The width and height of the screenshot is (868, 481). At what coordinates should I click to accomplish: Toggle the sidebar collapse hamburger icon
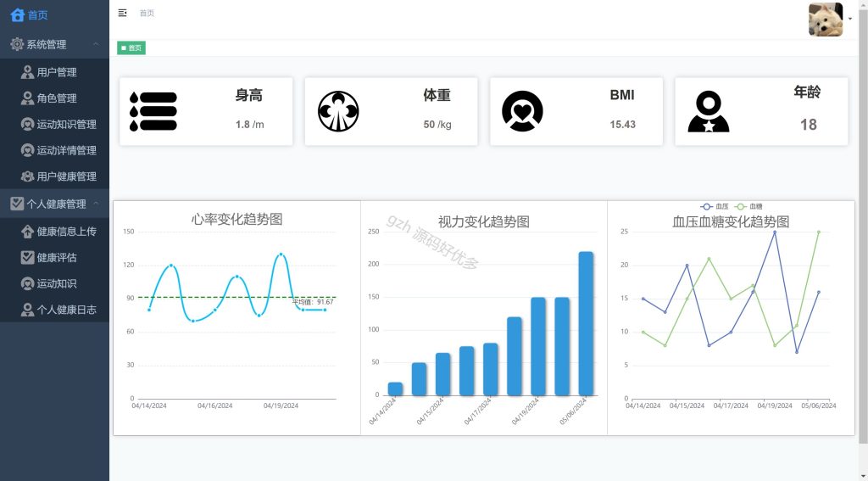coord(122,13)
